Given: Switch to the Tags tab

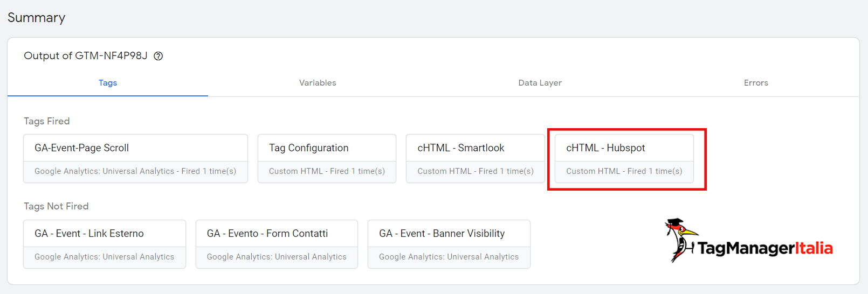Looking at the screenshot, I should 108,83.
